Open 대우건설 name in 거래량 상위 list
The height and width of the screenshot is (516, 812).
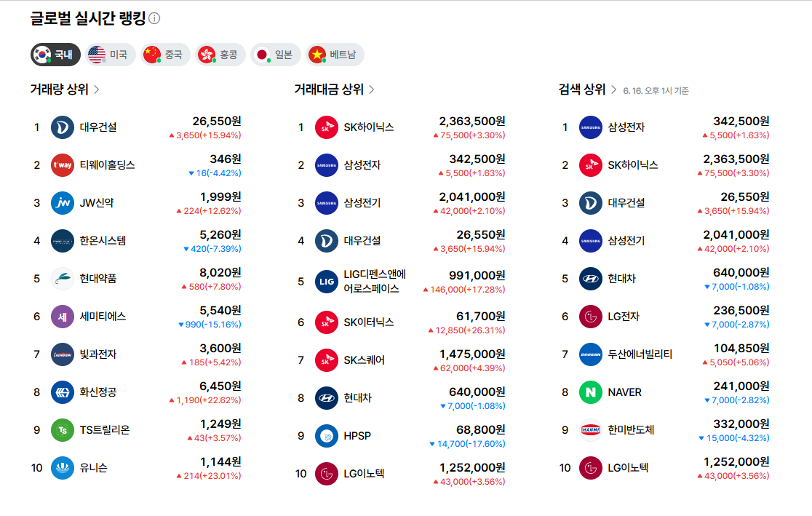point(98,127)
